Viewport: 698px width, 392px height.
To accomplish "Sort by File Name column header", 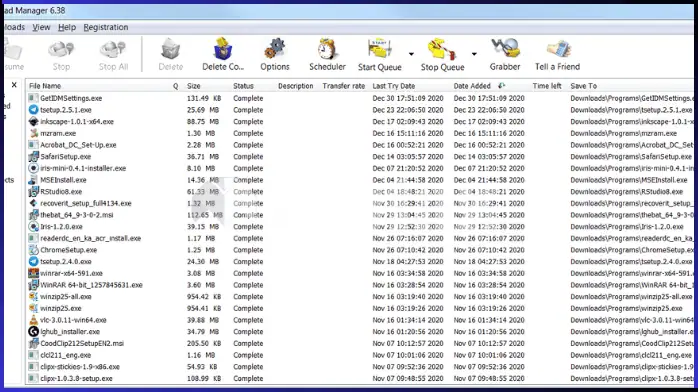I will (x=45, y=86).
